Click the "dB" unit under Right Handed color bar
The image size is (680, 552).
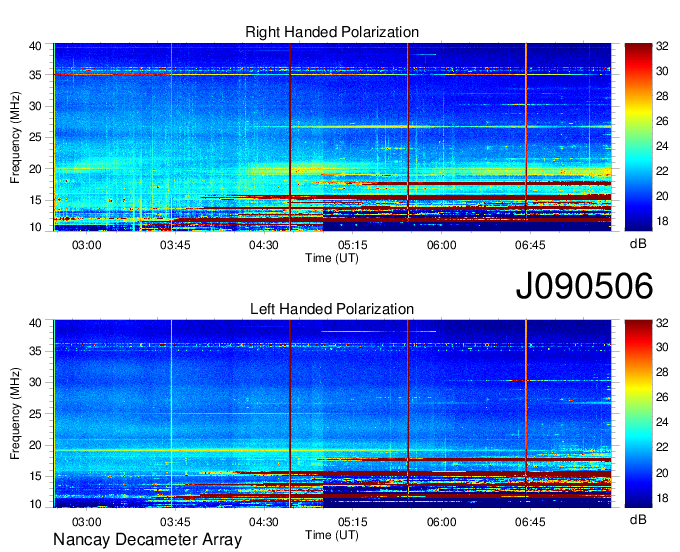pyautogui.click(x=638, y=244)
